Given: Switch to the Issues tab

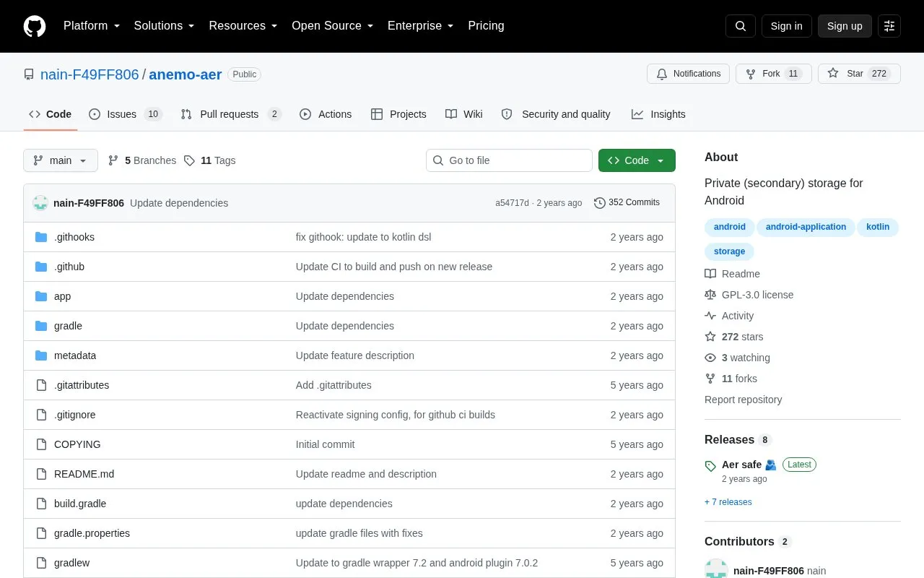Looking at the screenshot, I should [126, 114].
